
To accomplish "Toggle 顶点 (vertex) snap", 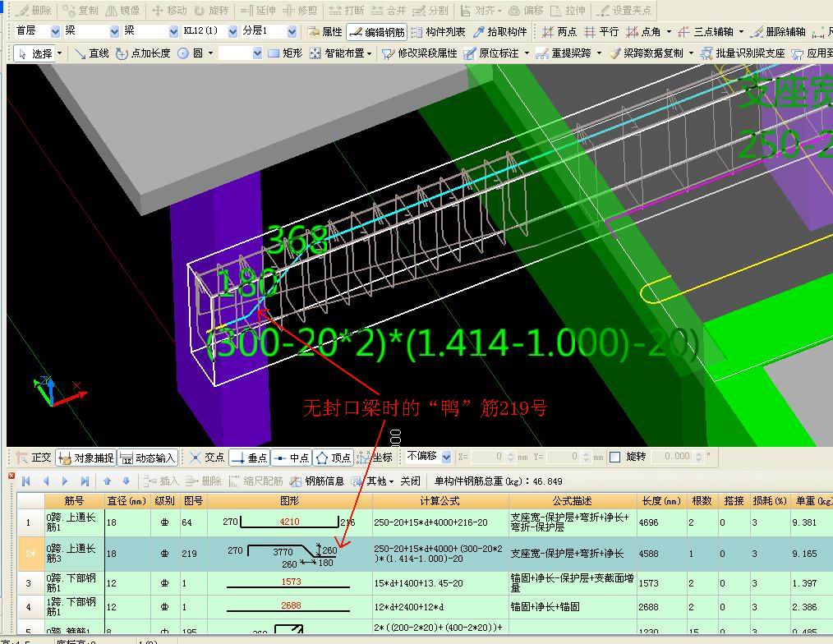I will 334,458.
